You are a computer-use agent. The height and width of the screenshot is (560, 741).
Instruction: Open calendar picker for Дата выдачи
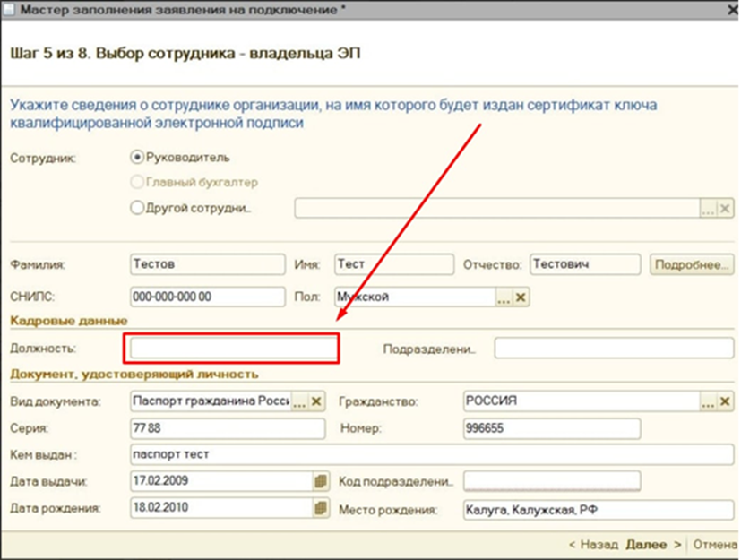click(321, 481)
